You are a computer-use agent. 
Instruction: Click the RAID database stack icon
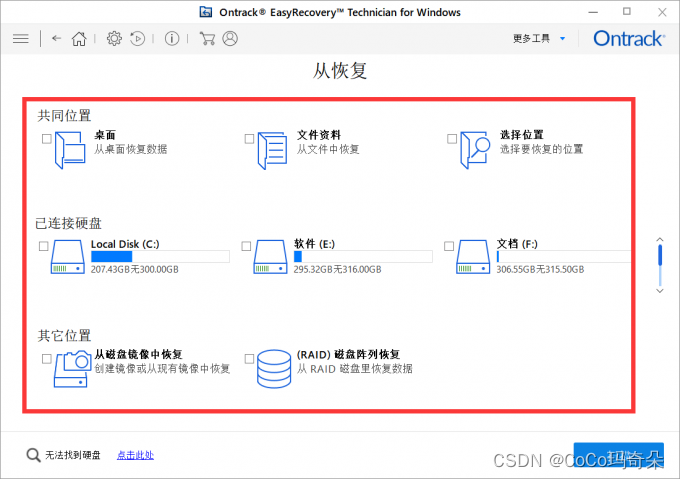(274, 369)
